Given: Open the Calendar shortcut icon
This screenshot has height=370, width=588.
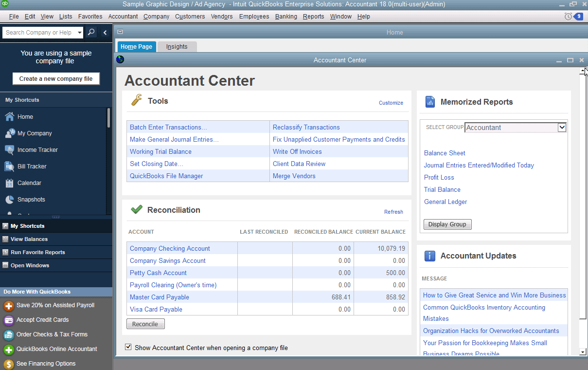Looking at the screenshot, I should coord(10,183).
